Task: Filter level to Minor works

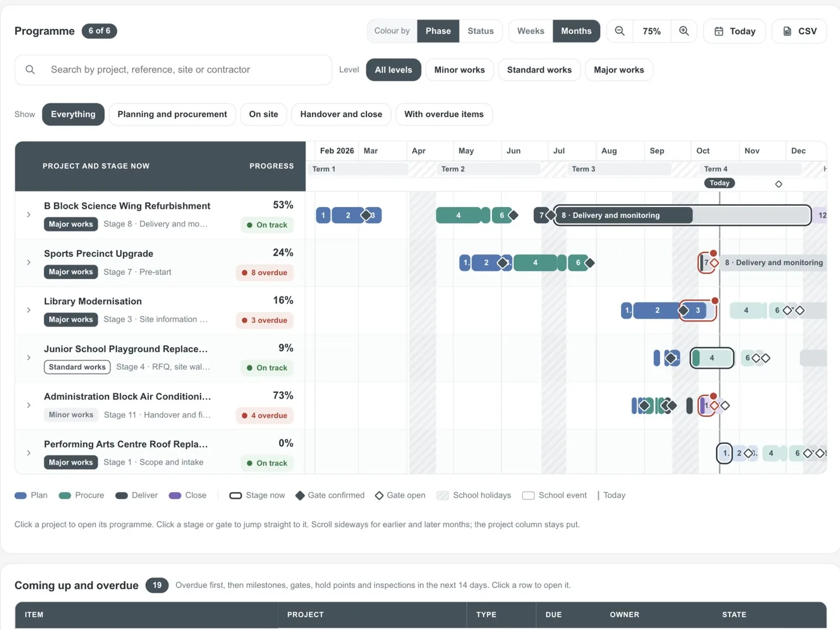Action: (x=460, y=70)
